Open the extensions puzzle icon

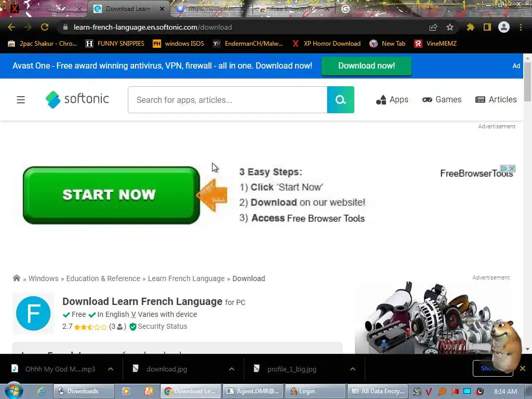(x=470, y=27)
